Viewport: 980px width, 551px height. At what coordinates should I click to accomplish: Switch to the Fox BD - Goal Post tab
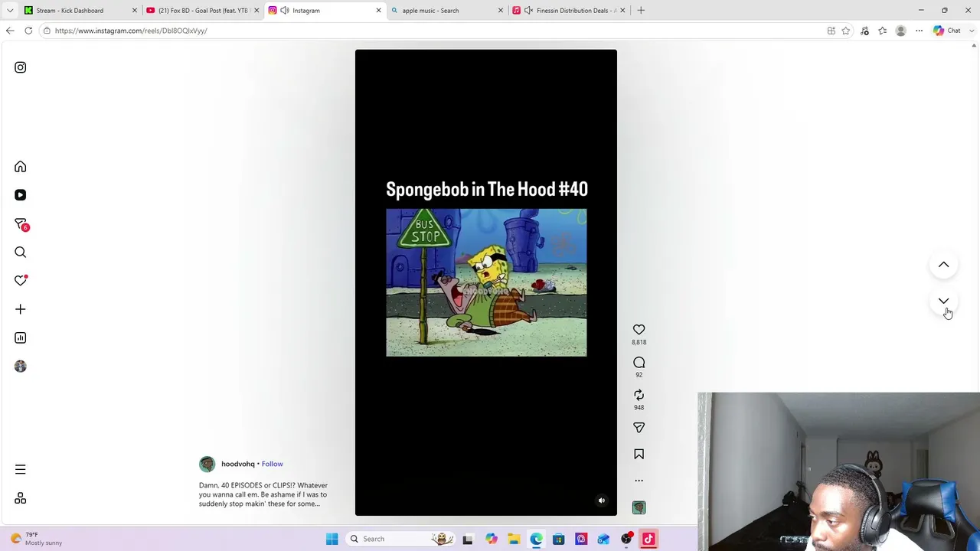[202, 11]
